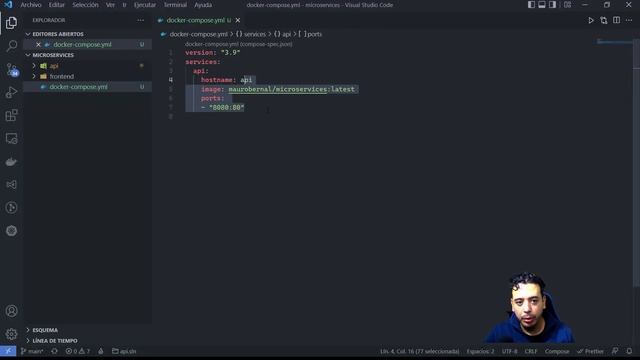Split the editor to the right
Image resolution: width=640 pixels, height=360 pixels.
[616, 20]
